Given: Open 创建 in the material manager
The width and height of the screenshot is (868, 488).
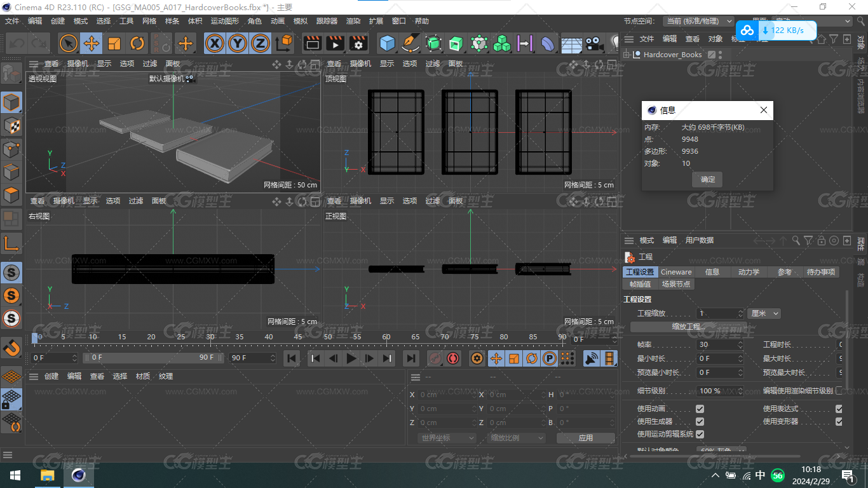Looking at the screenshot, I should 51,376.
